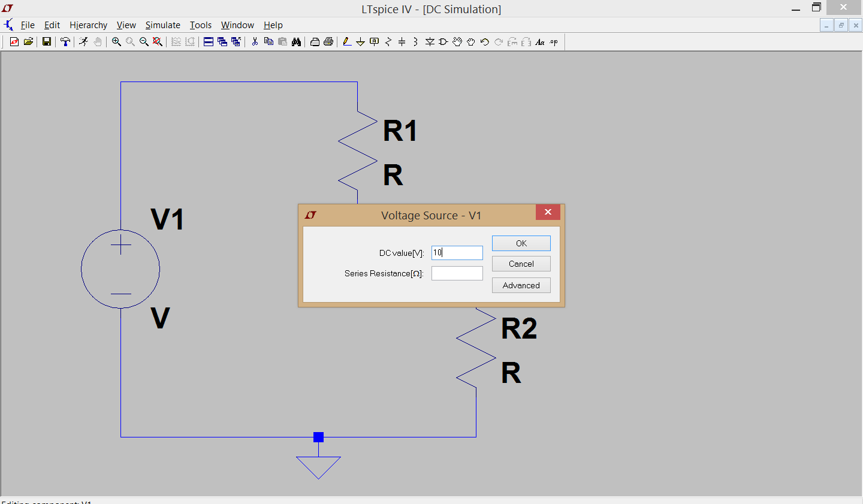Place a ground symbol from the toolbar
The width and height of the screenshot is (863, 504).
[360, 42]
